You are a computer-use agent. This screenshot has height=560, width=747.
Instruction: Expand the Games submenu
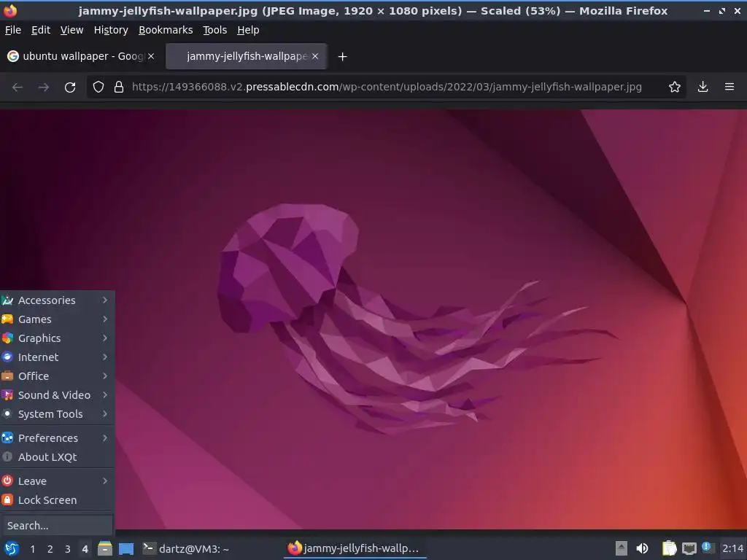pos(57,319)
